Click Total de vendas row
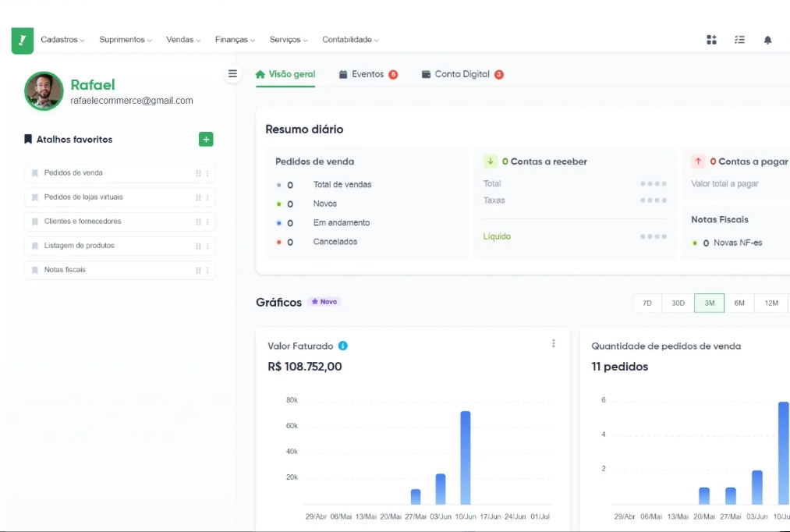The width and height of the screenshot is (790, 532). [324, 185]
